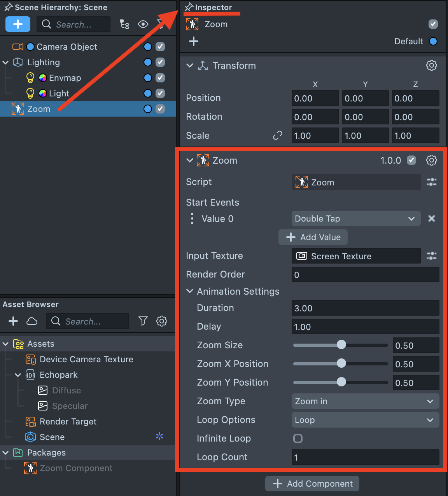Click the Add Value button

point(313,237)
